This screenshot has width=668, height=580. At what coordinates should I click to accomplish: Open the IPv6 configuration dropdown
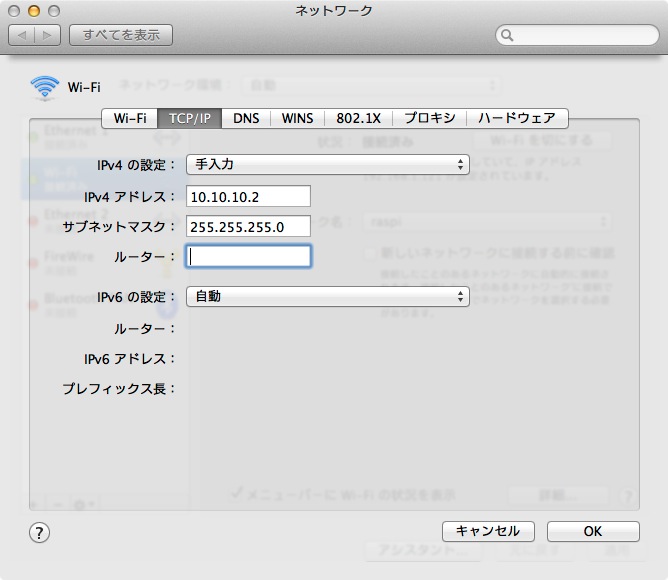(x=328, y=296)
